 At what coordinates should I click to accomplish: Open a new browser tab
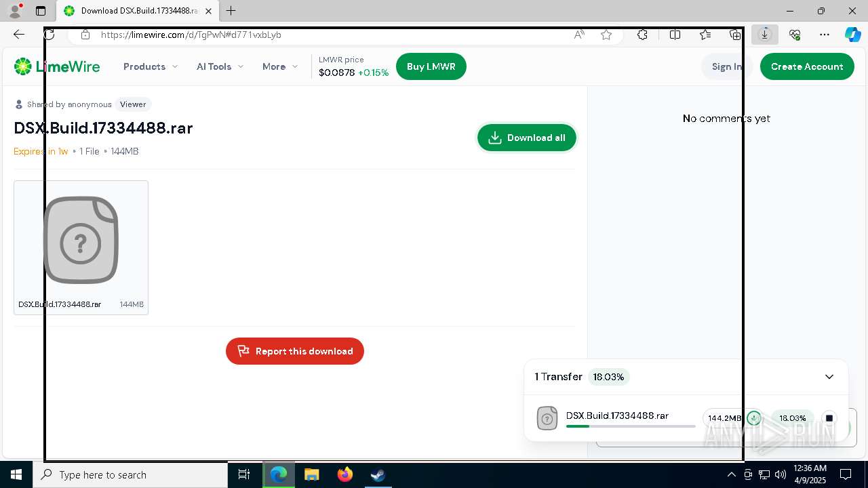[231, 11]
